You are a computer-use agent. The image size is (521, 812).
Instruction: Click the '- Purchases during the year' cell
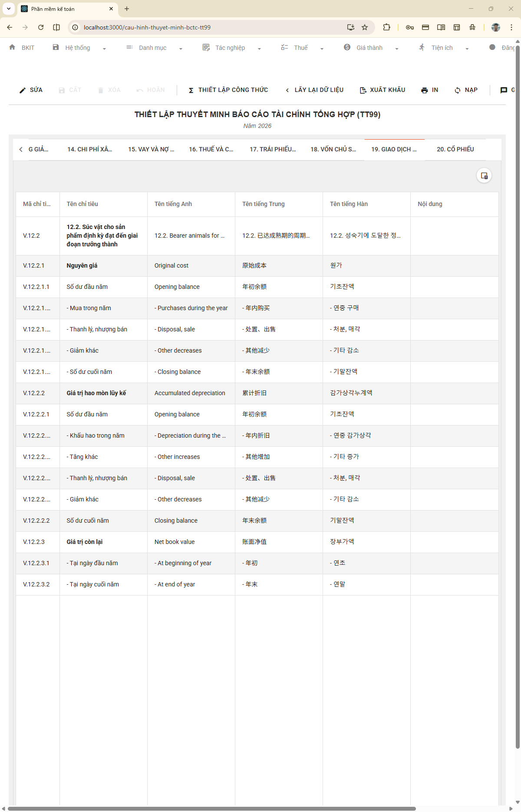191,308
